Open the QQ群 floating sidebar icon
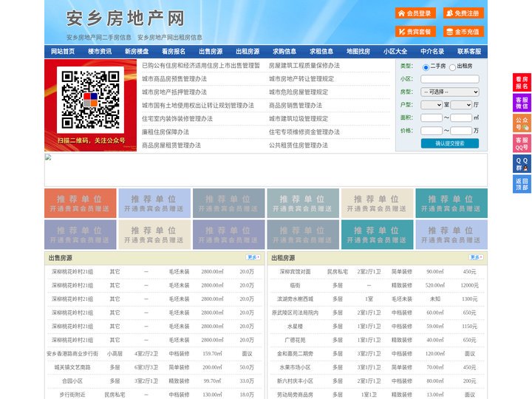This screenshot has width=532, height=399. tap(522, 164)
